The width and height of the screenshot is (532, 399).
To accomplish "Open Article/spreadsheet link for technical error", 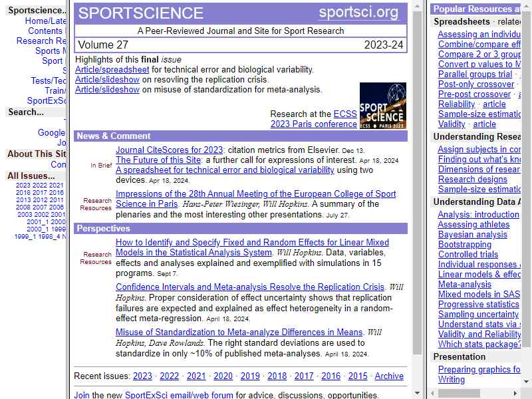I will [x=112, y=70].
